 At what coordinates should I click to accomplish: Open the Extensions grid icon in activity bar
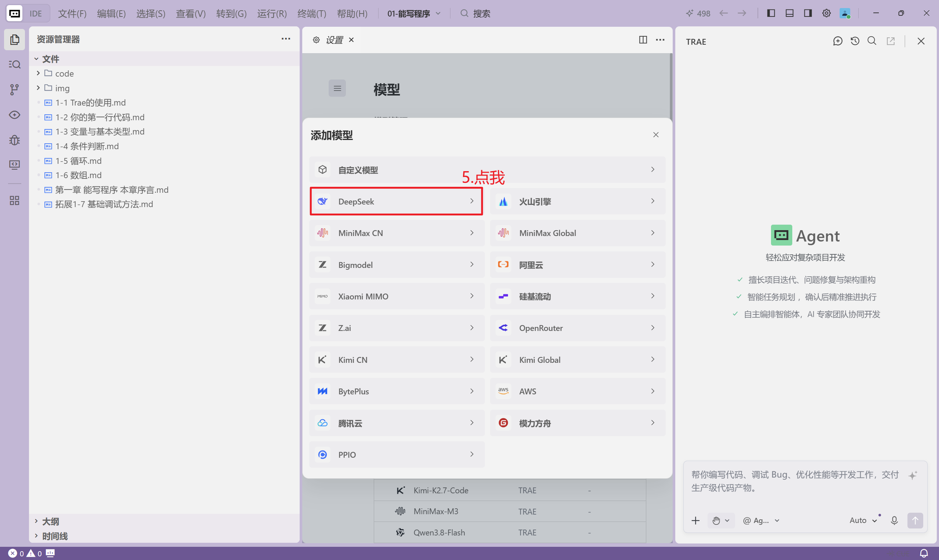[x=14, y=200]
